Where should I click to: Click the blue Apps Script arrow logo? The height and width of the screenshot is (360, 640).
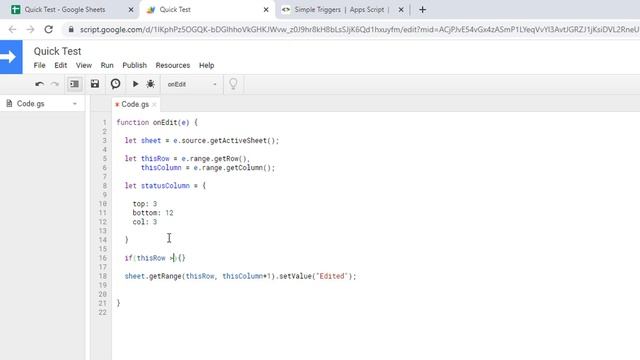[11, 57]
